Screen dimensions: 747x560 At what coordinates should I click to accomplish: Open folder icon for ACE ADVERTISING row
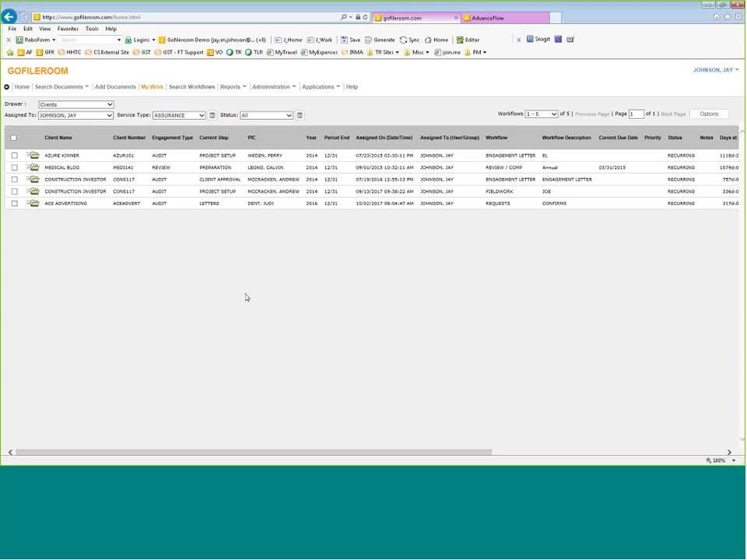pyautogui.click(x=34, y=203)
